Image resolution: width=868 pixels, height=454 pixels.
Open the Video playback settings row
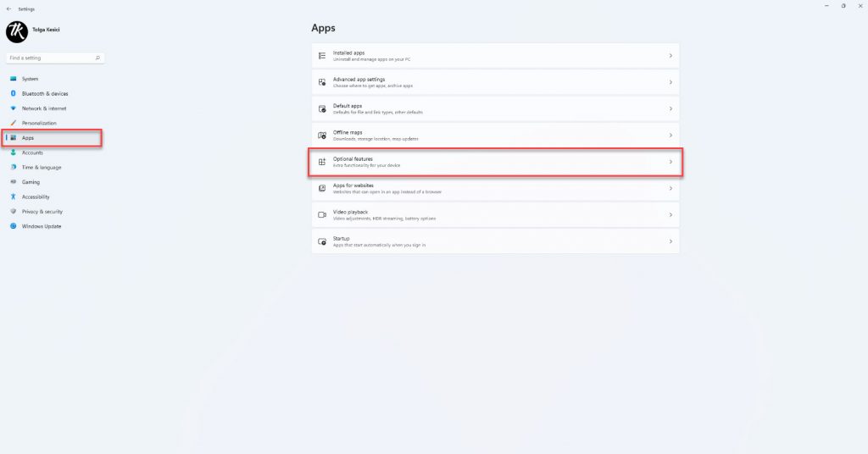[x=495, y=215]
